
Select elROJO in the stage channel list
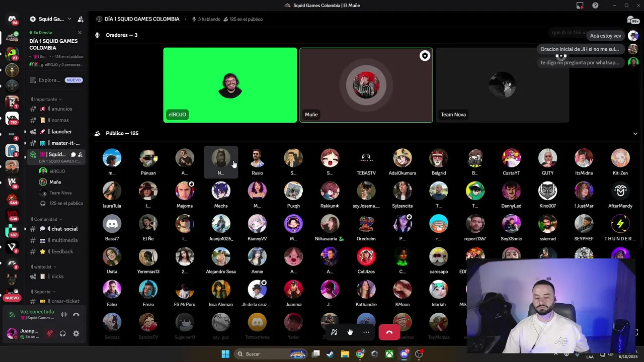point(57,171)
